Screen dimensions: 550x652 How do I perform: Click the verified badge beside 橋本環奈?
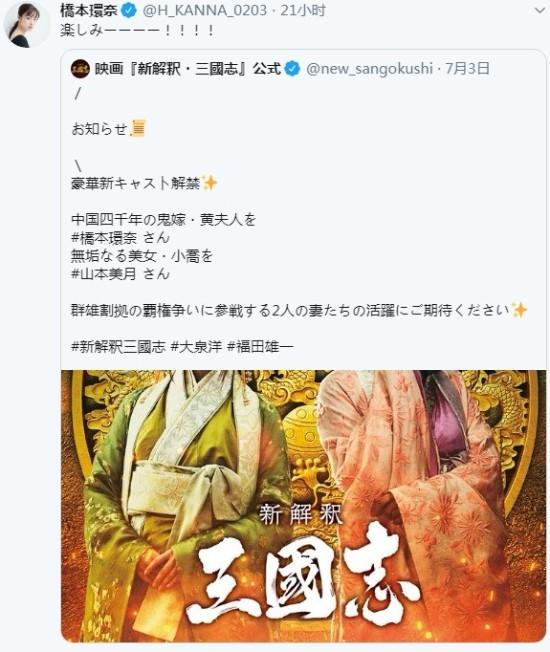129,11
